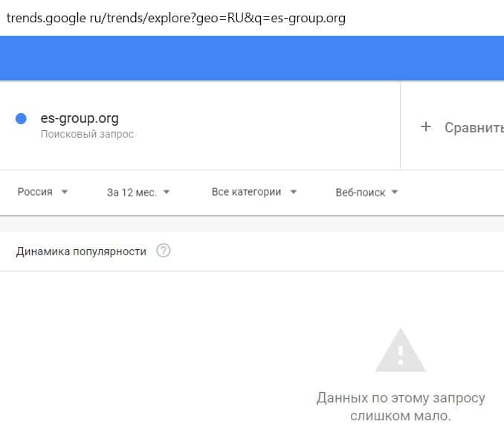Click the arrow next to За 12 мес.
The width and height of the screenshot is (504, 427).
tap(167, 192)
